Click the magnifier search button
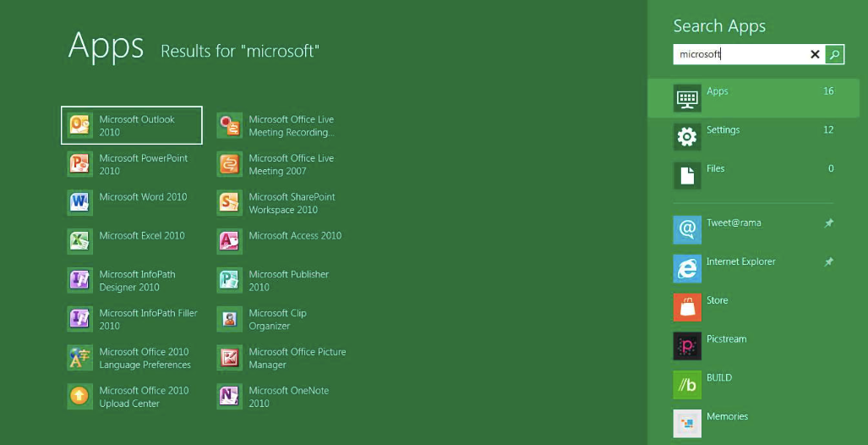 tap(835, 54)
